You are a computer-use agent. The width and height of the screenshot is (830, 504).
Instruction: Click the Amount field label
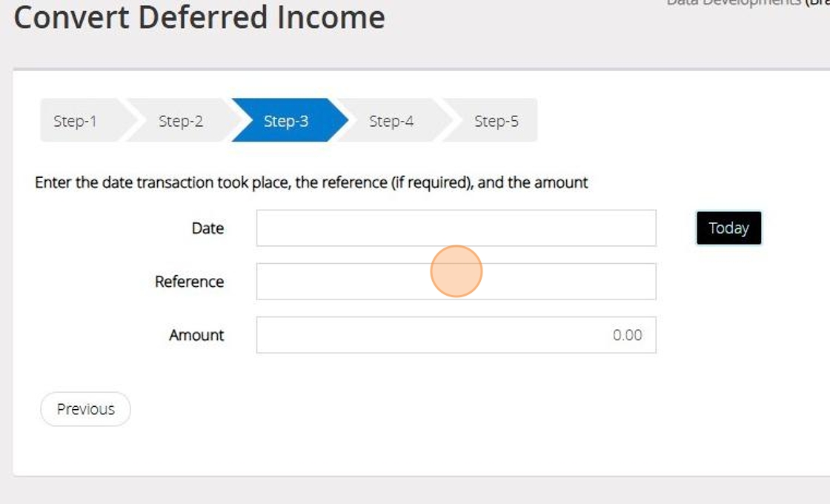tap(196, 335)
